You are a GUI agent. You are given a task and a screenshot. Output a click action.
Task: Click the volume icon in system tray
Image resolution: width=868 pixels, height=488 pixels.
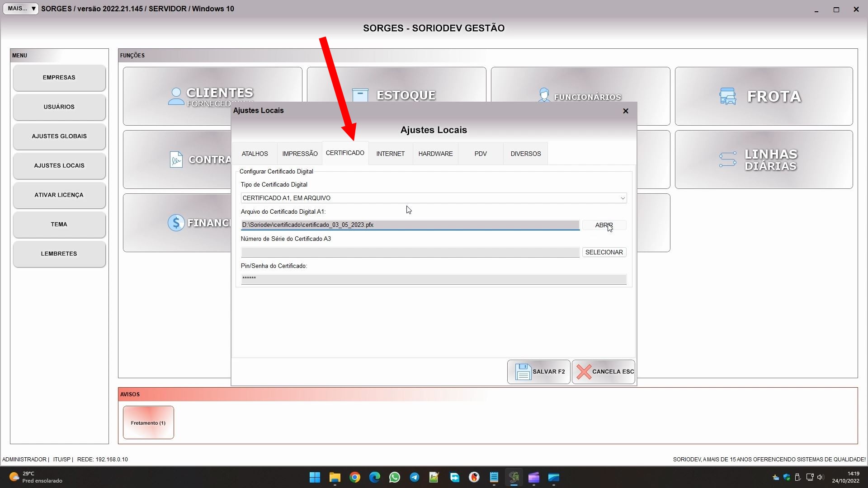[x=821, y=477]
